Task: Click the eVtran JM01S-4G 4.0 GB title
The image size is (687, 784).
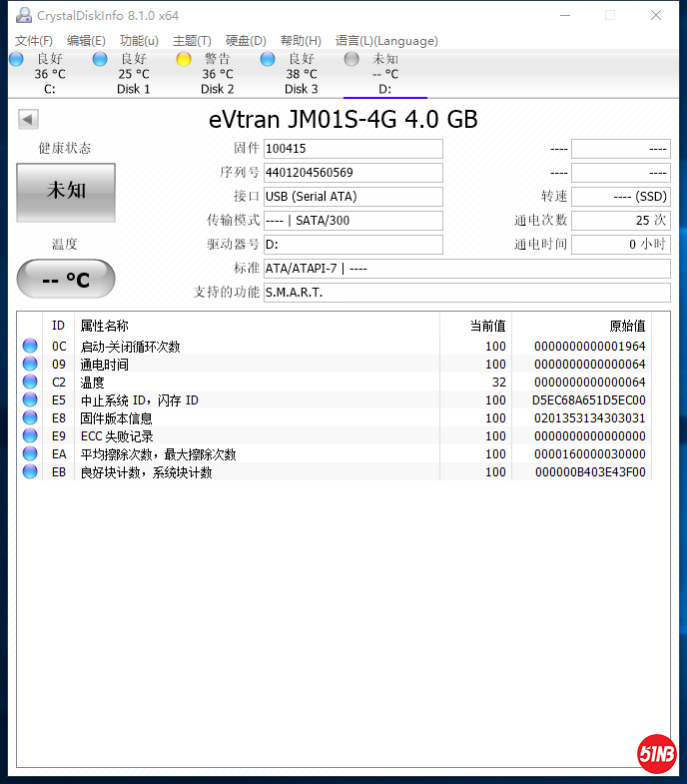Action: click(x=343, y=120)
